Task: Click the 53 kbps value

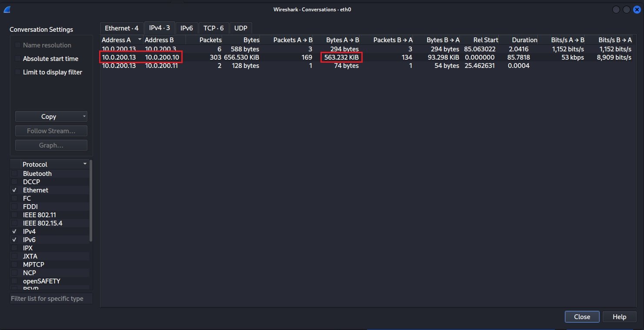Action: 572,57
